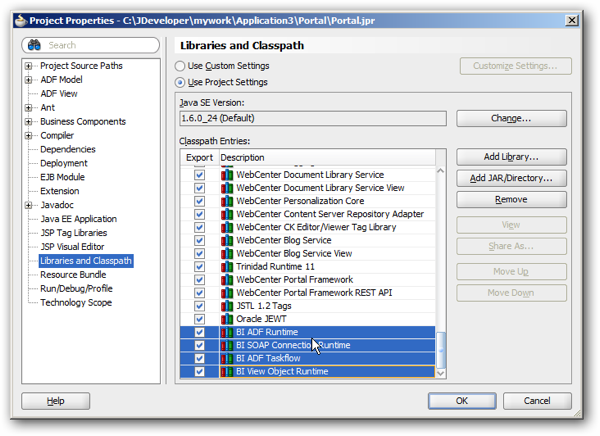Screen dimensions: 600x436
Task: Select ADF View in the tree
Action: (59, 94)
